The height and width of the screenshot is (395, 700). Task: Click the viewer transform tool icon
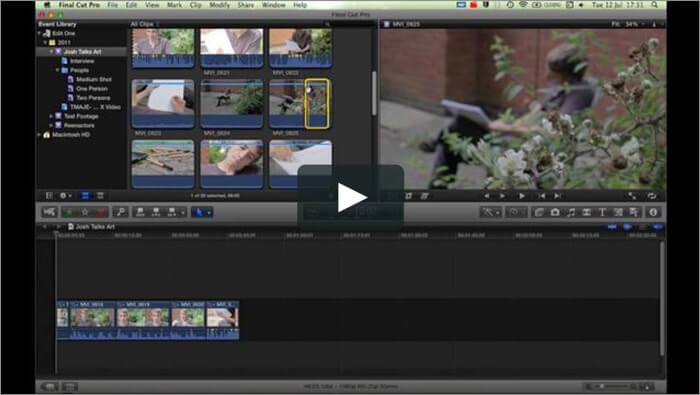[408, 196]
